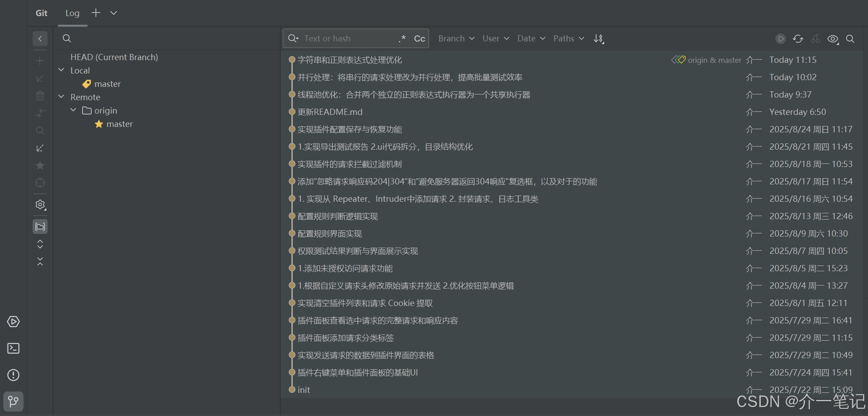This screenshot has height=416, width=868.
Task: Open the Branch filter dropdown
Action: [x=456, y=39]
